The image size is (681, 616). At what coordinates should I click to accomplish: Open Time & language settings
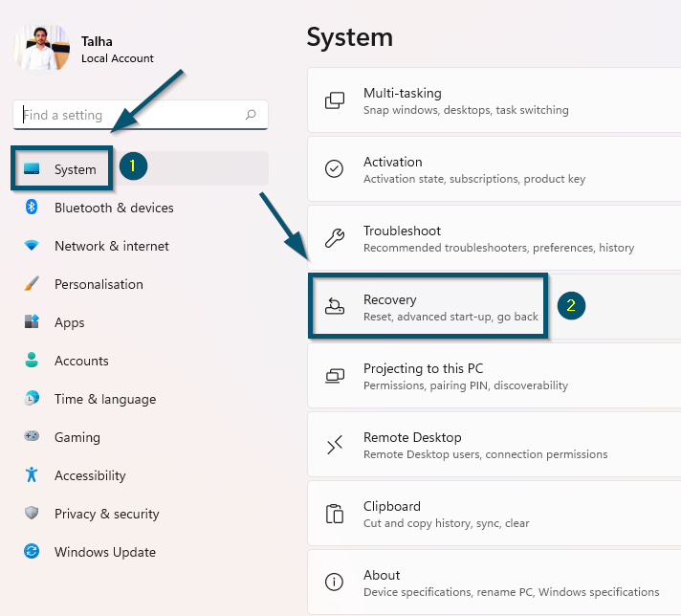click(141, 399)
